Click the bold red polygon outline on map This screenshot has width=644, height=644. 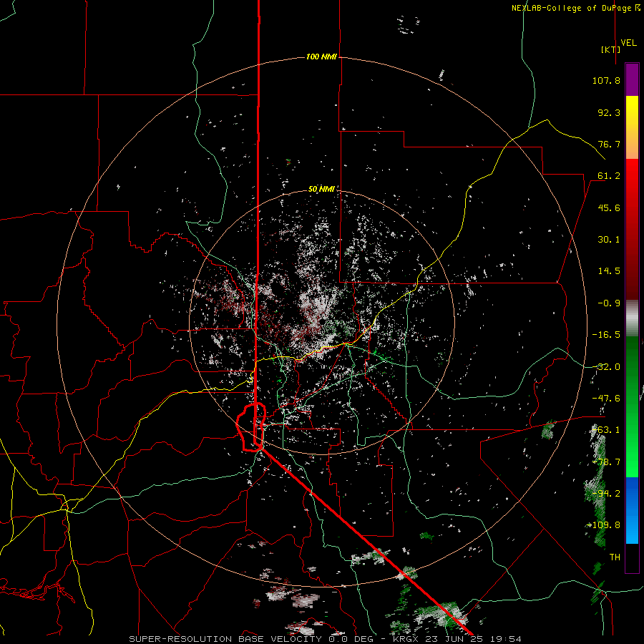point(251,427)
